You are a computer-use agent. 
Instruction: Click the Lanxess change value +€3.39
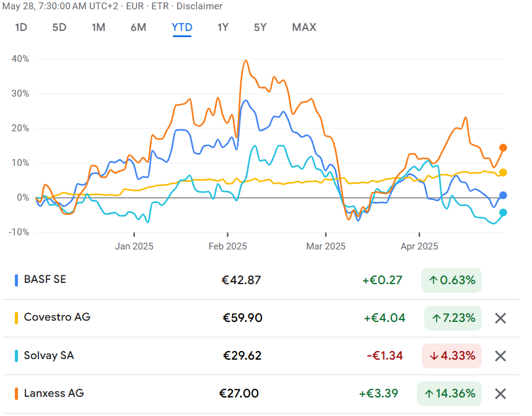click(x=378, y=394)
